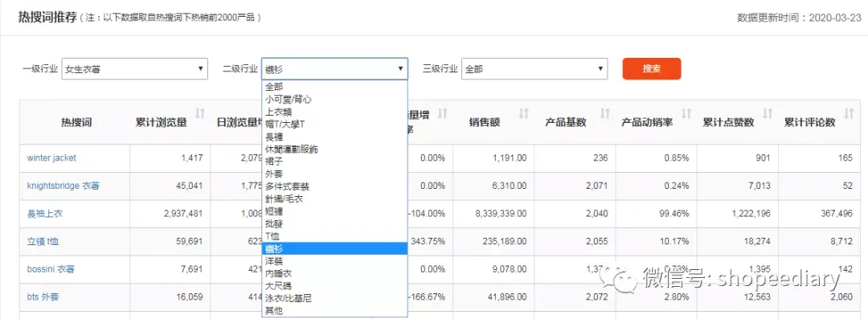Sort by 销售额 column arrows
868x319 pixels.
(523, 113)
